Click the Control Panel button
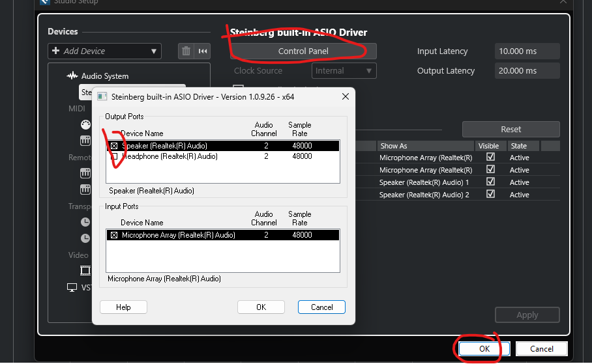The image size is (592, 364). point(303,51)
